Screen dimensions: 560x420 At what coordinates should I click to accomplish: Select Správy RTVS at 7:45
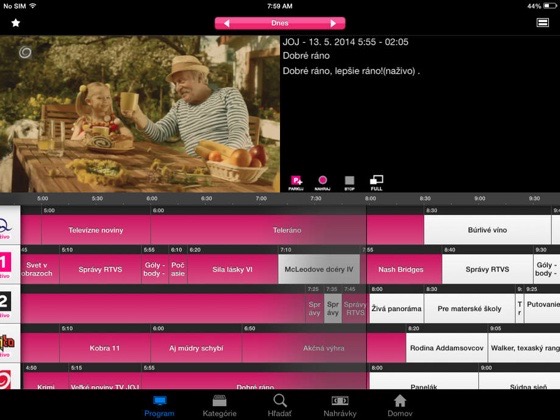[354, 309]
